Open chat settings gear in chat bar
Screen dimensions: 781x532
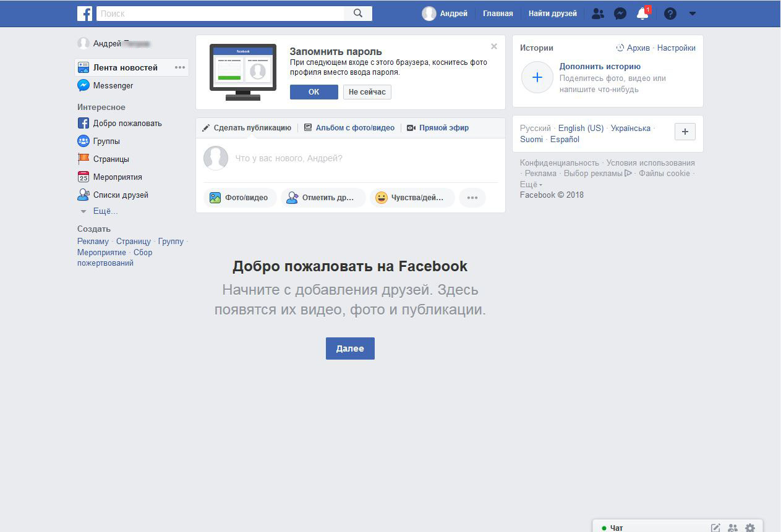point(750,527)
